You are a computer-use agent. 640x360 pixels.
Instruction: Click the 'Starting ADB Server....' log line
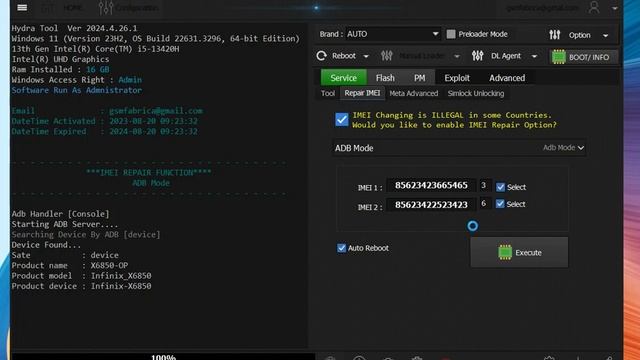tap(65, 224)
